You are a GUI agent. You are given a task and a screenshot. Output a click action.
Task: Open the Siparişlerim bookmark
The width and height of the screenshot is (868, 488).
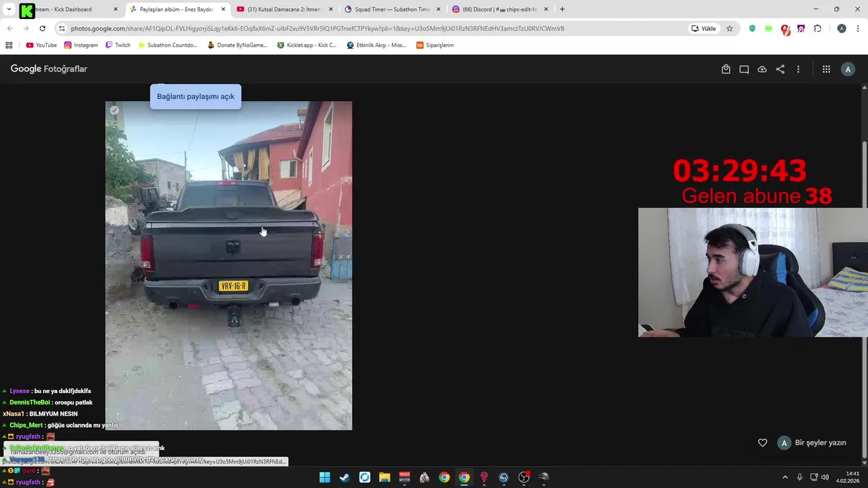click(435, 45)
